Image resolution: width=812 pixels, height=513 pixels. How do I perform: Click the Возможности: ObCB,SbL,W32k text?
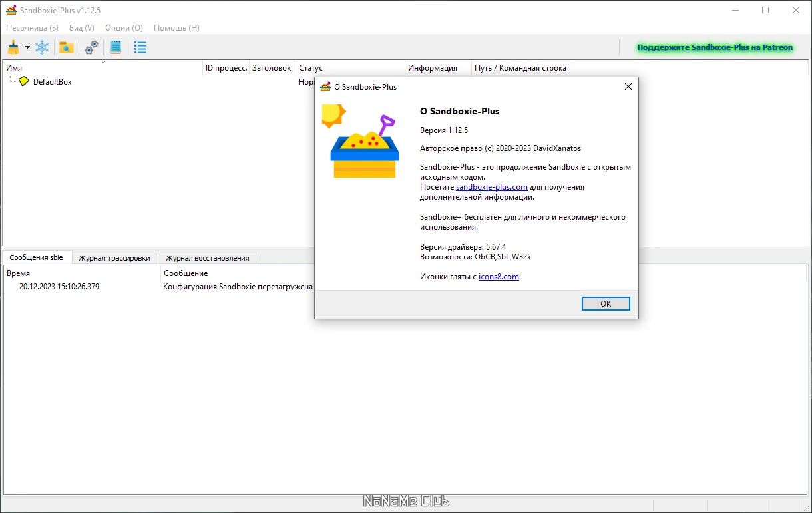[476, 257]
